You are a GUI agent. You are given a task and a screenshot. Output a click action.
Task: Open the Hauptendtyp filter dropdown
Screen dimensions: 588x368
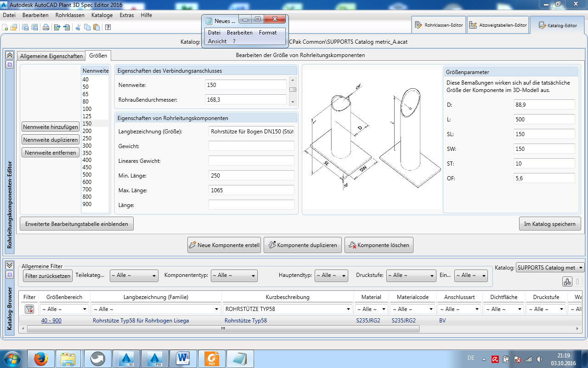331,275
